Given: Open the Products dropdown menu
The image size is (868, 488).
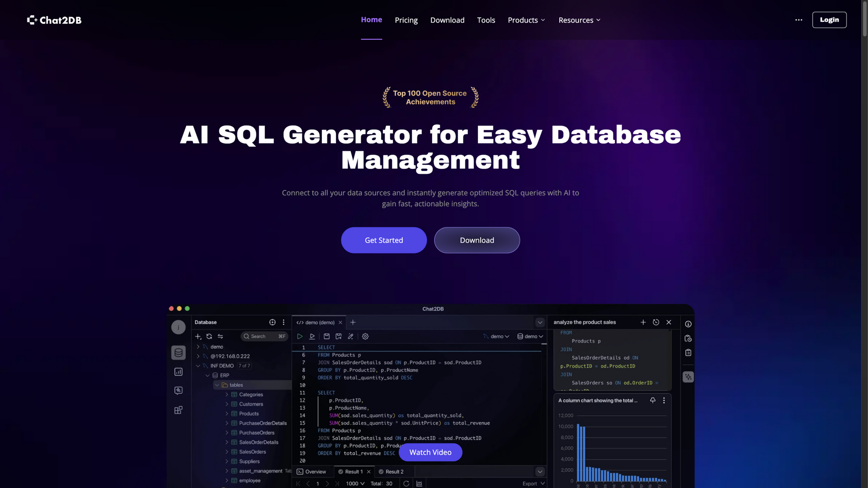Looking at the screenshot, I should (526, 20).
